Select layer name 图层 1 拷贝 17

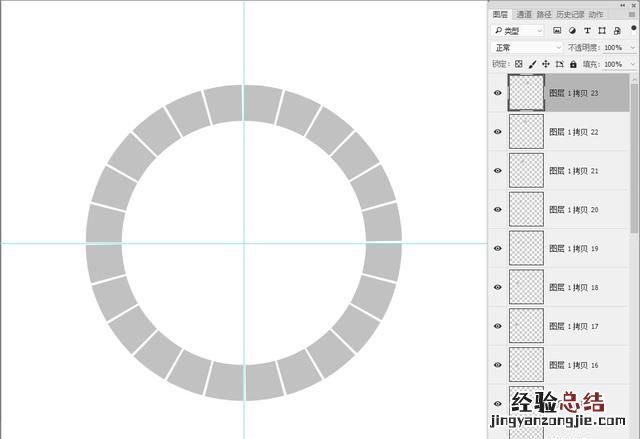point(573,326)
